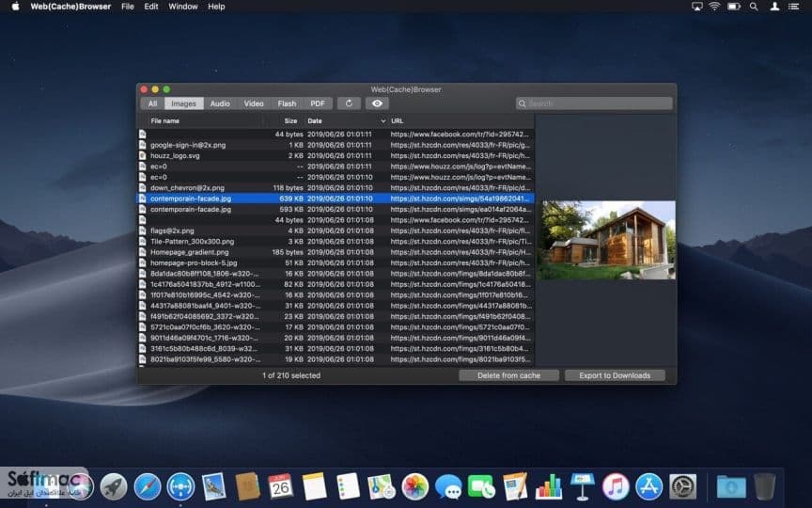The height and width of the screenshot is (508, 812).
Task: Select the 593 KB contemporain-facade.jpg row
Action: coord(336,210)
